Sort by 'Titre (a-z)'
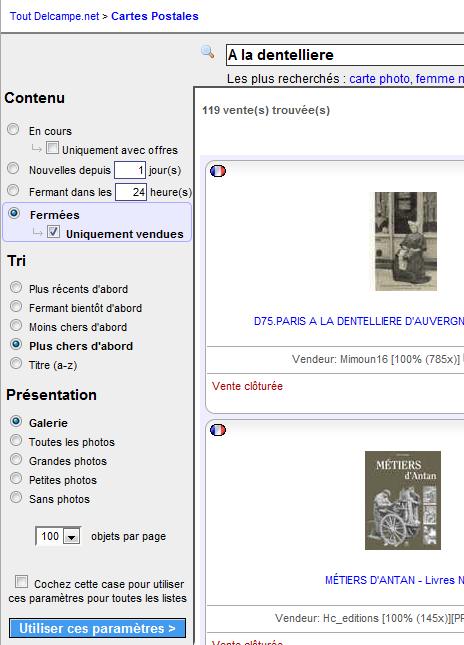The width and height of the screenshot is (464, 645). [x=16, y=363]
